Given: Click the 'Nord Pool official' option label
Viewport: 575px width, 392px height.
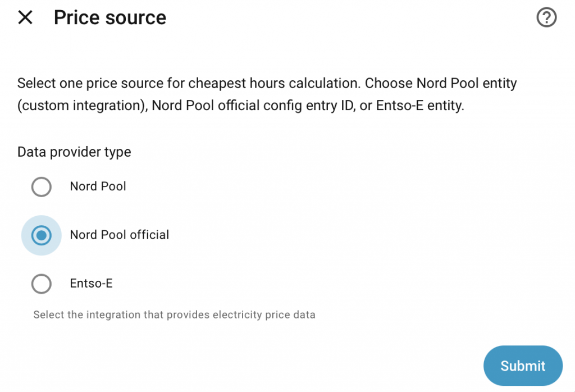Looking at the screenshot, I should [x=119, y=235].
